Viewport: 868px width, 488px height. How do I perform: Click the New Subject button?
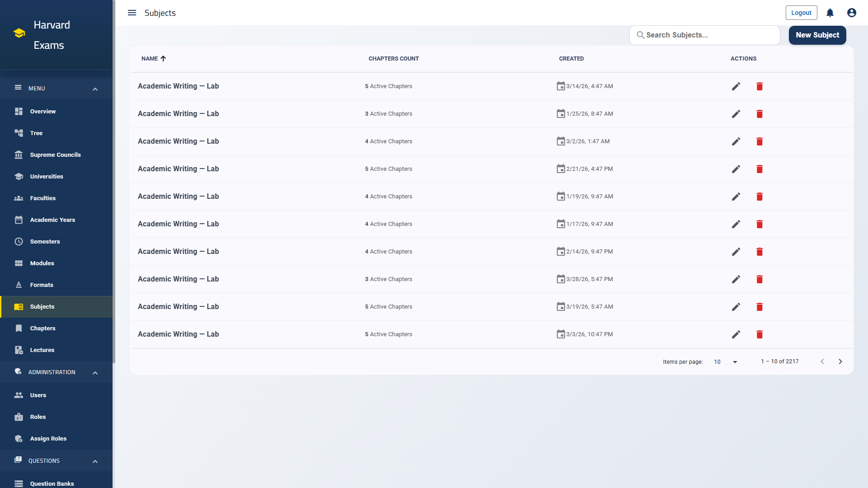coord(817,35)
